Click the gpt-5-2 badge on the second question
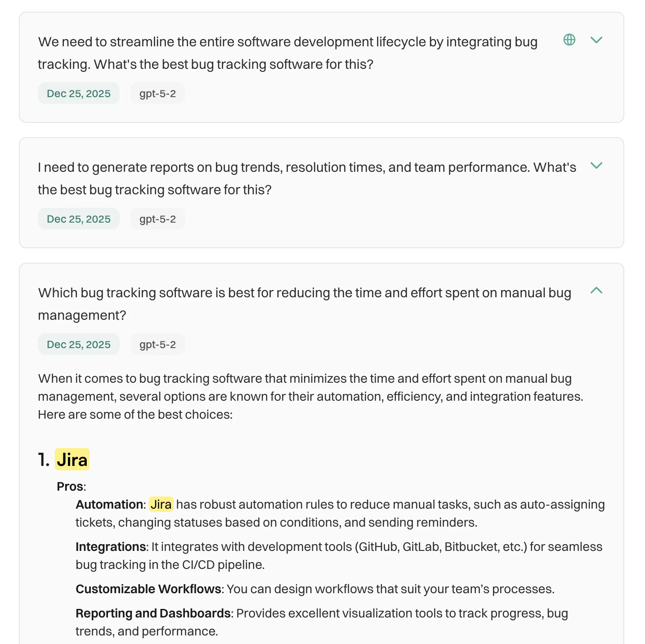The height and width of the screenshot is (644, 645). coord(157,219)
